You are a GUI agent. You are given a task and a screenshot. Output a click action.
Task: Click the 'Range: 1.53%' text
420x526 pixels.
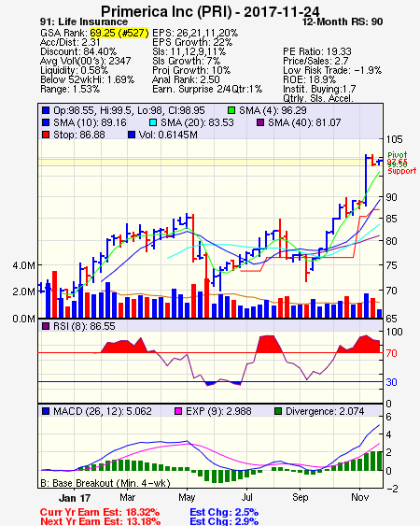(70, 90)
